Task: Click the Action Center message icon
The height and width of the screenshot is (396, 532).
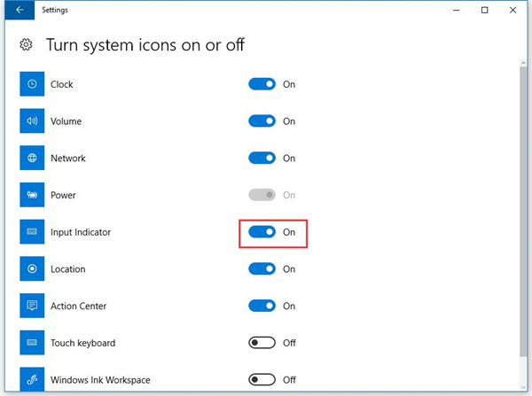Action: click(x=32, y=306)
